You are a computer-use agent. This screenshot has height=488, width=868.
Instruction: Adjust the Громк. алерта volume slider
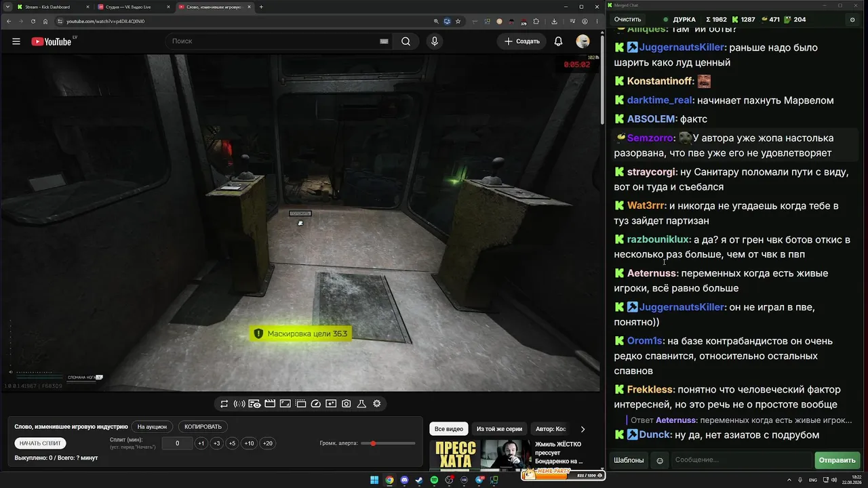click(x=389, y=443)
